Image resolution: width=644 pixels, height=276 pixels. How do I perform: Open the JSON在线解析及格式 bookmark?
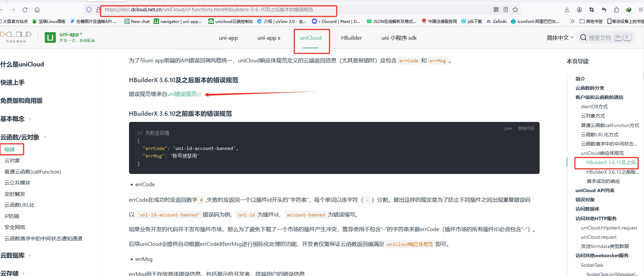pyautogui.click(x=391, y=21)
